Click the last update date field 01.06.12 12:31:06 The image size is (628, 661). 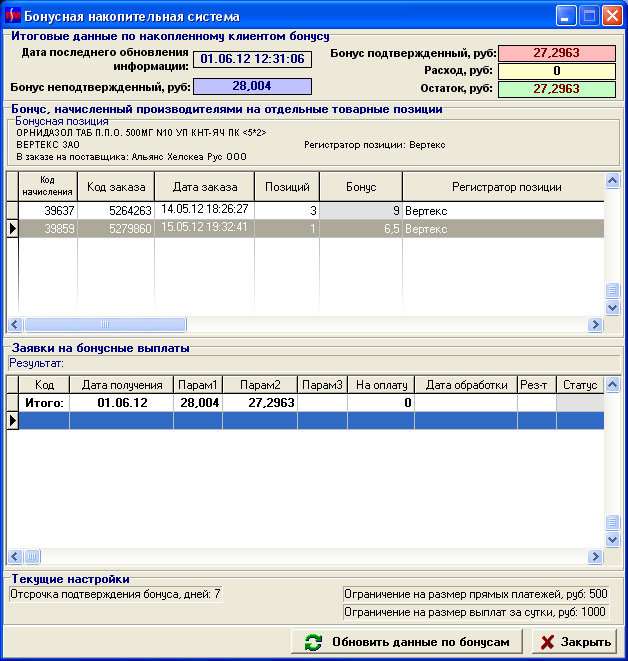252,59
